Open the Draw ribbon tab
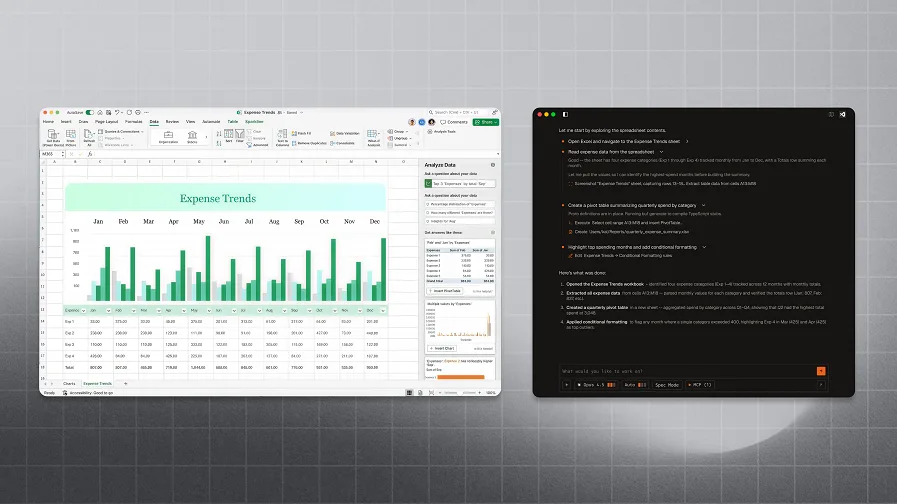897x504 pixels. 84,122
